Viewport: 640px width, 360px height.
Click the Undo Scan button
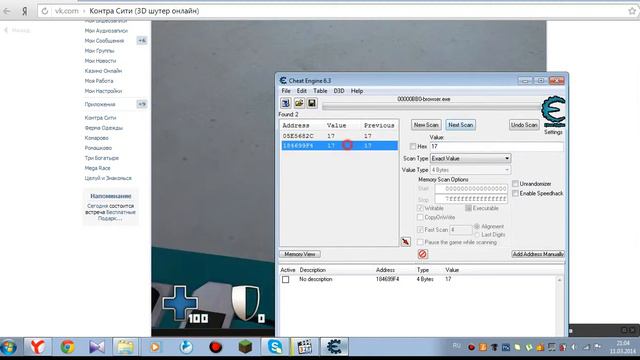pyautogui.click(x=524, y=125)
